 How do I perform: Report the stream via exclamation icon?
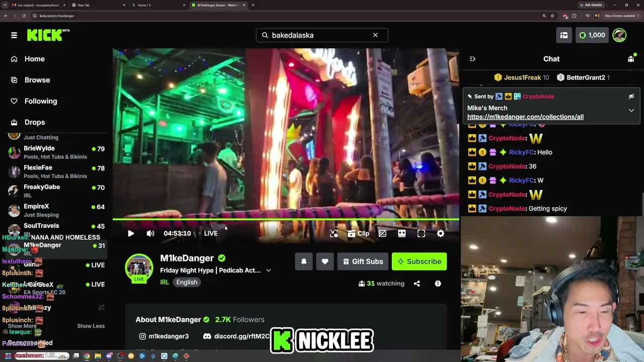[438, 284]
